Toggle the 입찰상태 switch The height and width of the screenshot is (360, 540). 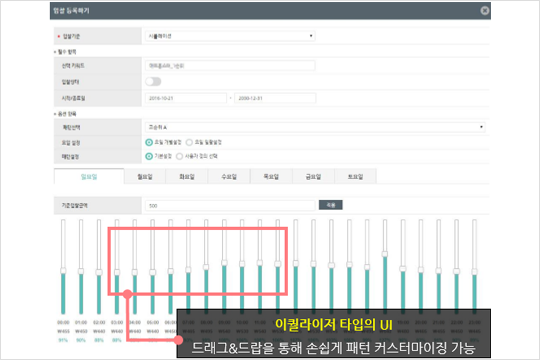point(153,82)
